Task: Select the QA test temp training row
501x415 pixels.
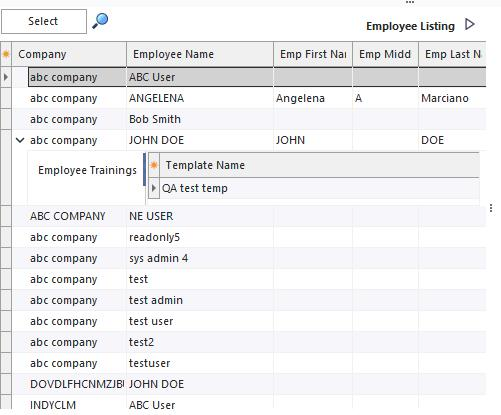Action: point(319,188)
